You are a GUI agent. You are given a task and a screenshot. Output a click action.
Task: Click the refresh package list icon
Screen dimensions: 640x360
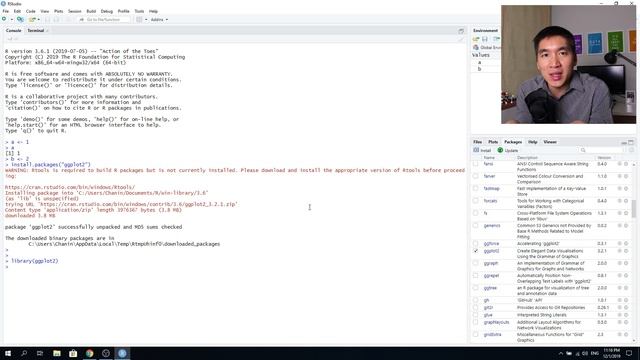point(631,150)
